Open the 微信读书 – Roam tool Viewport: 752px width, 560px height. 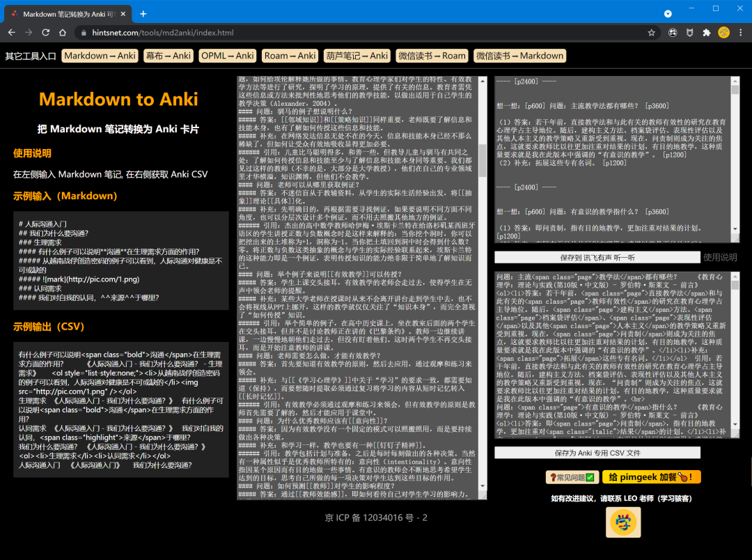432,56
